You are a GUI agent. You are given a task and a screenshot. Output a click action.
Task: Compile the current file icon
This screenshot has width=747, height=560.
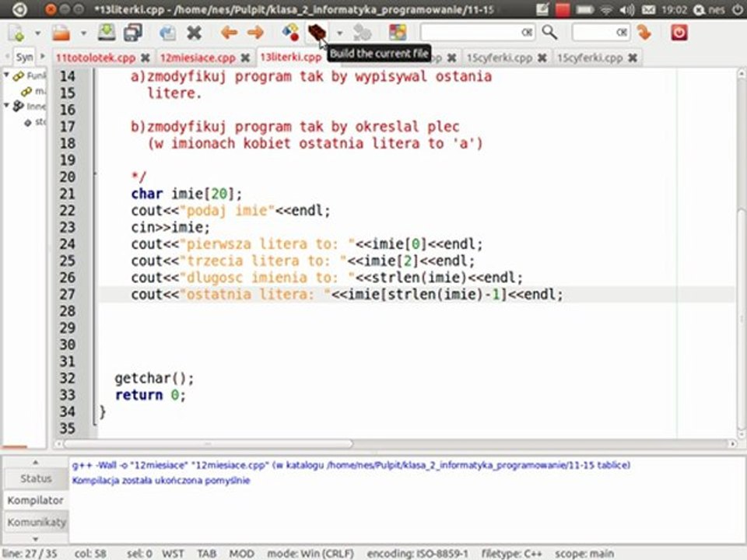pyautogui.click(x=290, y=33)
